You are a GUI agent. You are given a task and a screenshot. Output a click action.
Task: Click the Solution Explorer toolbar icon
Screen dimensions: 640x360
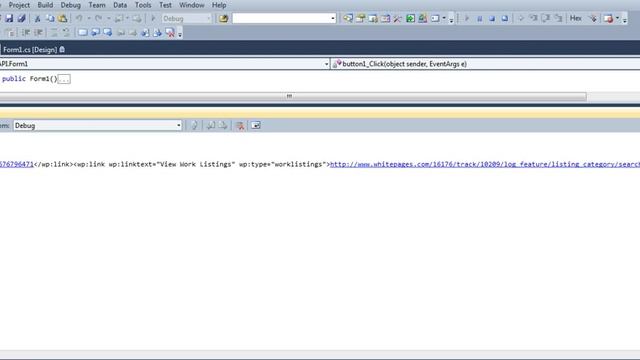[x=348, y=18]
